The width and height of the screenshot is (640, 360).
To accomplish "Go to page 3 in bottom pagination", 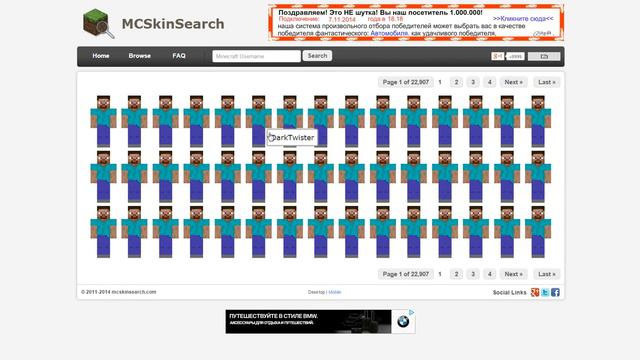I will [x=473, y=274].
